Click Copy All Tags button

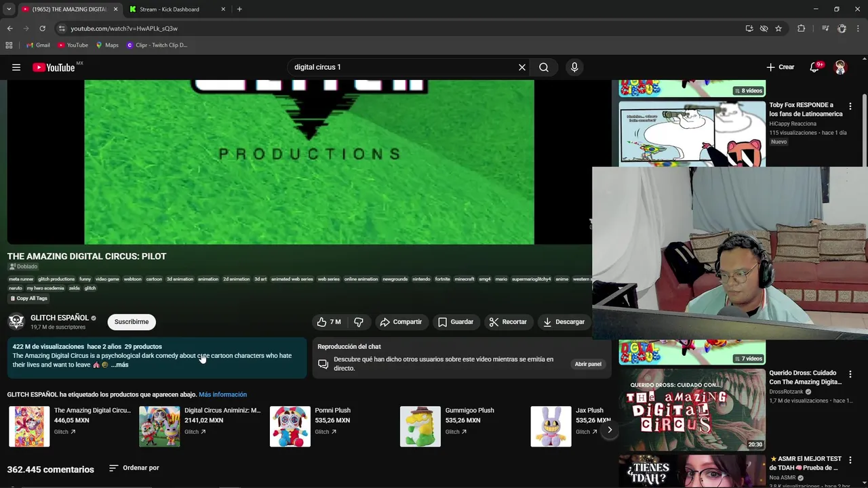pos(28,298)
